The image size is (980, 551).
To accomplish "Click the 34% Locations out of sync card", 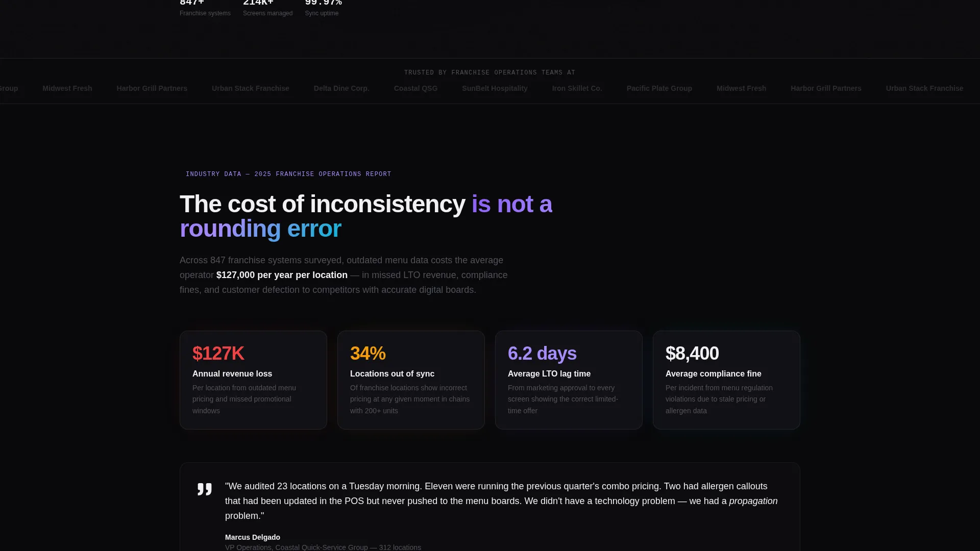I will 411,380.
